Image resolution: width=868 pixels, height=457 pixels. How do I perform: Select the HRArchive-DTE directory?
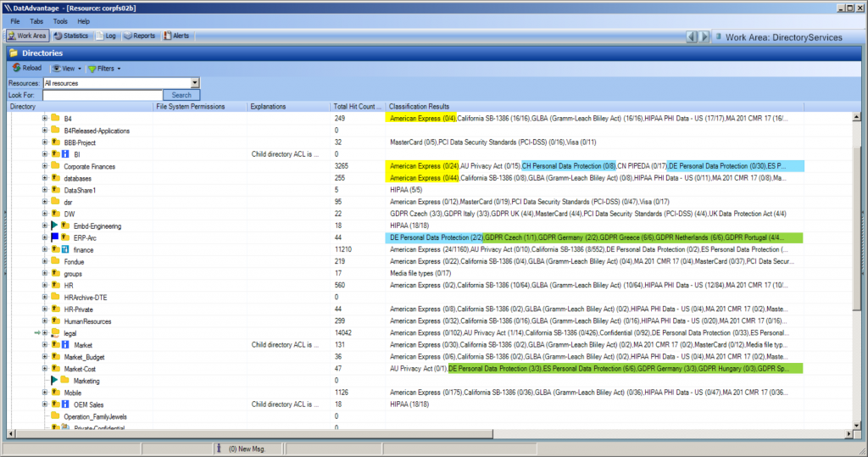pyautogui.click(x=86, y=298)
